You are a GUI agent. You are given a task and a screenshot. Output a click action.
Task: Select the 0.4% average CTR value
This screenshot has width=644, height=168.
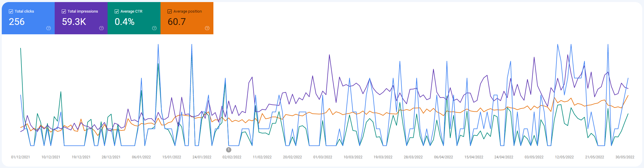125,22
